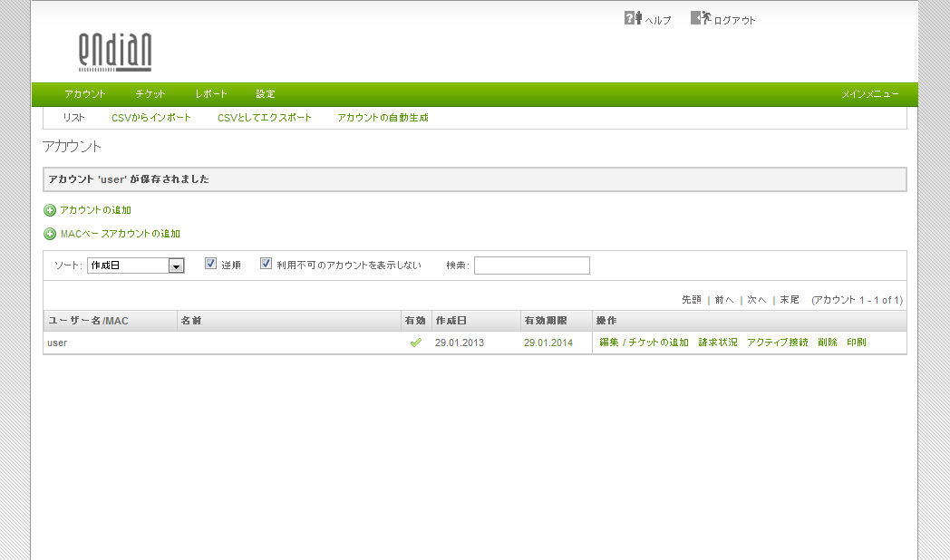Click the MACベースアカウントの追加 link

point(121,234)
